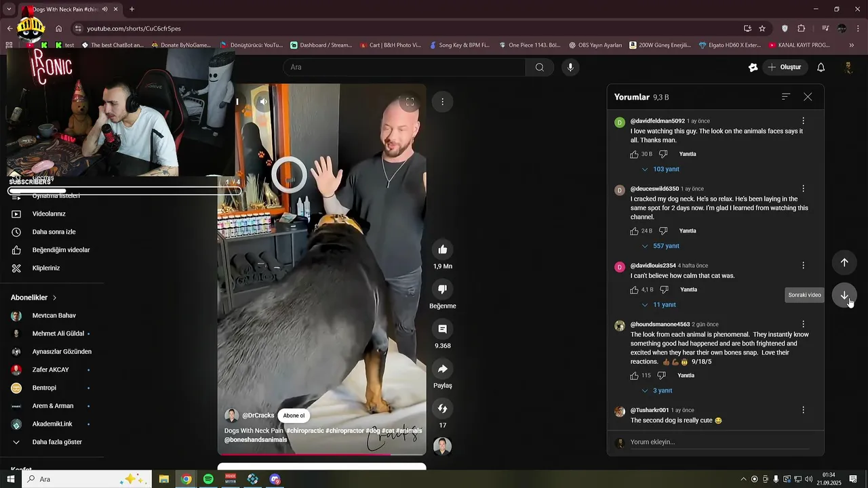Click the search magnifier button
The height and width of the screenshot is (488, 868).
point(540,67)
